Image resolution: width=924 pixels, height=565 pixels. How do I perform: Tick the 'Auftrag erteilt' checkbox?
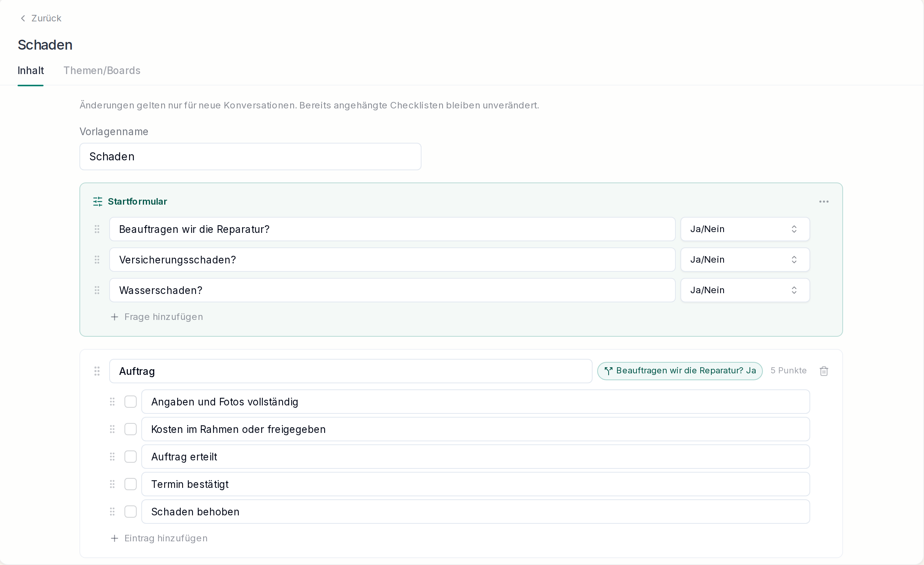131,457
